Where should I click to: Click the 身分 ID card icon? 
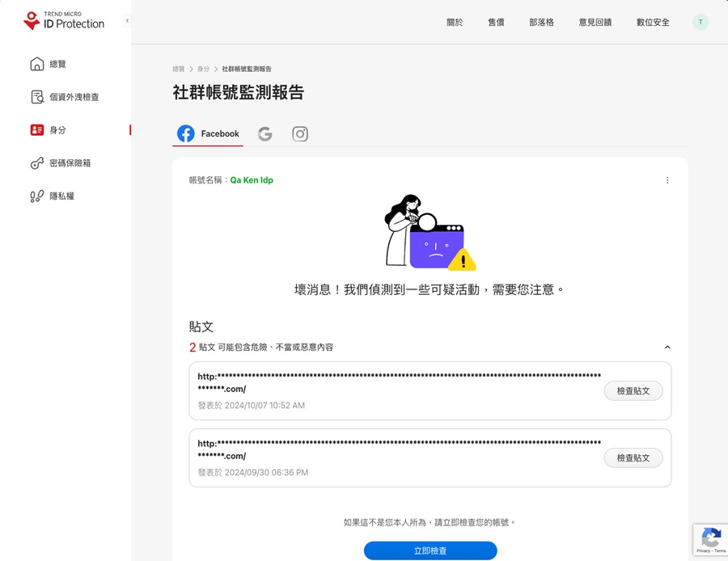(37, 130)
